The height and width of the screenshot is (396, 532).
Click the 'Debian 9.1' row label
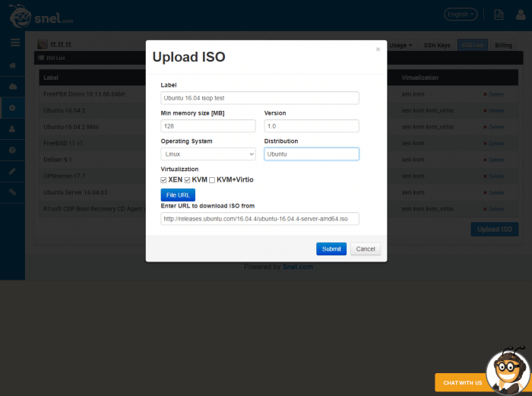(58, 160)
